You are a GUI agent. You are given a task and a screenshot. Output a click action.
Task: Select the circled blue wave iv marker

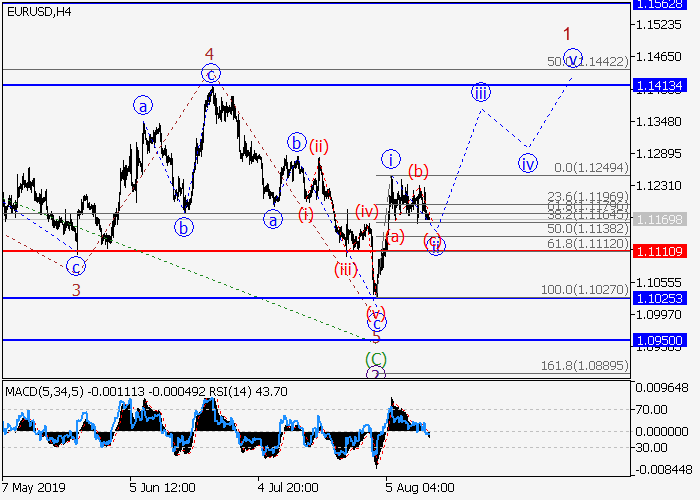click(x=527, y=162)
